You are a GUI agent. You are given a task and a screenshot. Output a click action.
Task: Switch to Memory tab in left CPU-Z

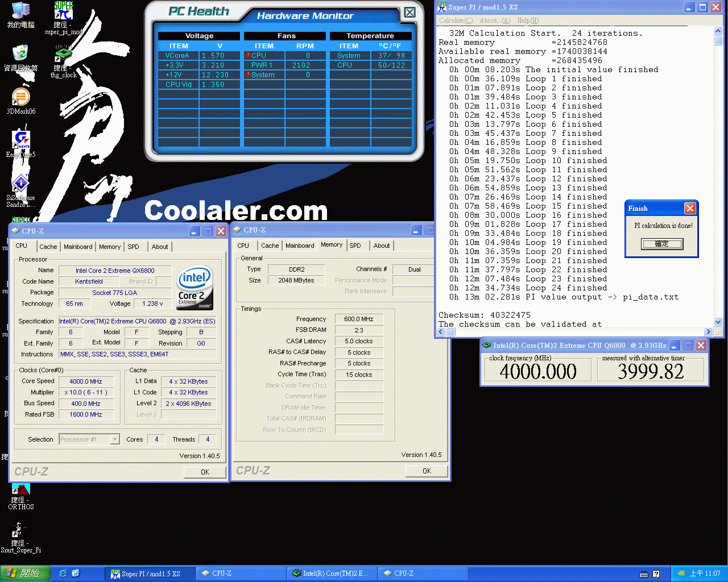(x=110, y=247)
